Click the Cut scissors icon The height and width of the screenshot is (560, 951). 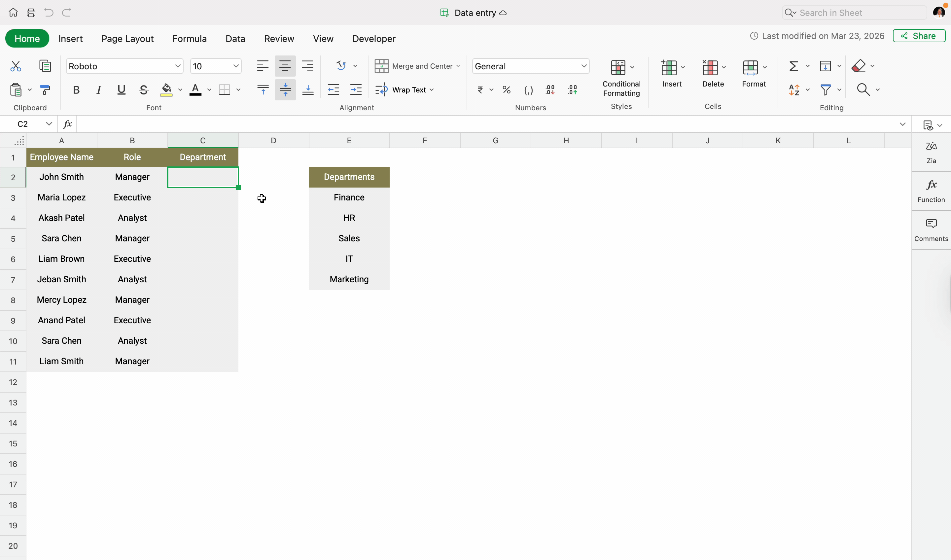pos(16,66)
